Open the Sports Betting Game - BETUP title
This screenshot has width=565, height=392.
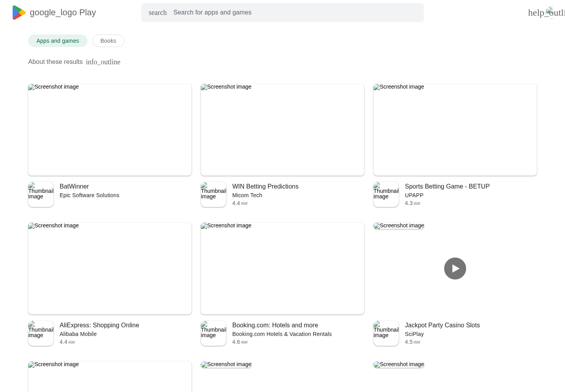[x=447, y=187]
